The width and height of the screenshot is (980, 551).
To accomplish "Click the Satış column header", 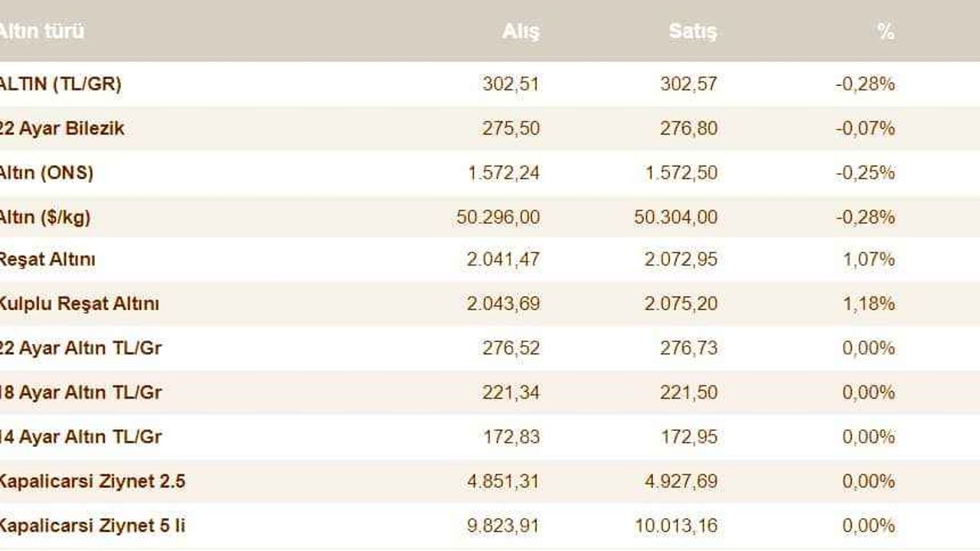I will [x=693, y=31].
